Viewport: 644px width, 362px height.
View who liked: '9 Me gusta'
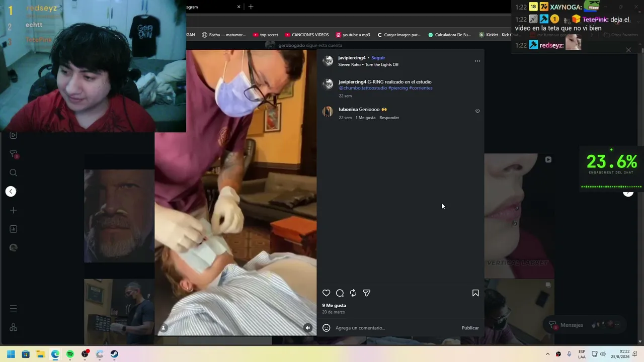pos(334,305)
